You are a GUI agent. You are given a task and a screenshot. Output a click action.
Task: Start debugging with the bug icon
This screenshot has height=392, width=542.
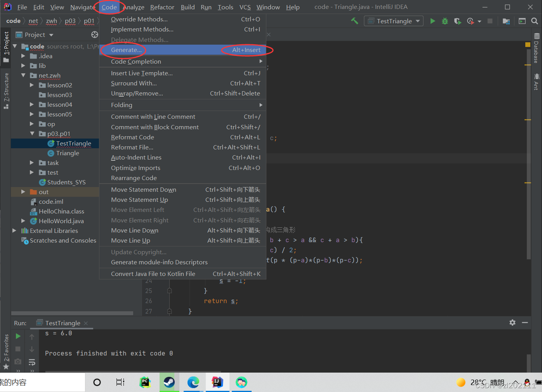(x=445, y=21)
